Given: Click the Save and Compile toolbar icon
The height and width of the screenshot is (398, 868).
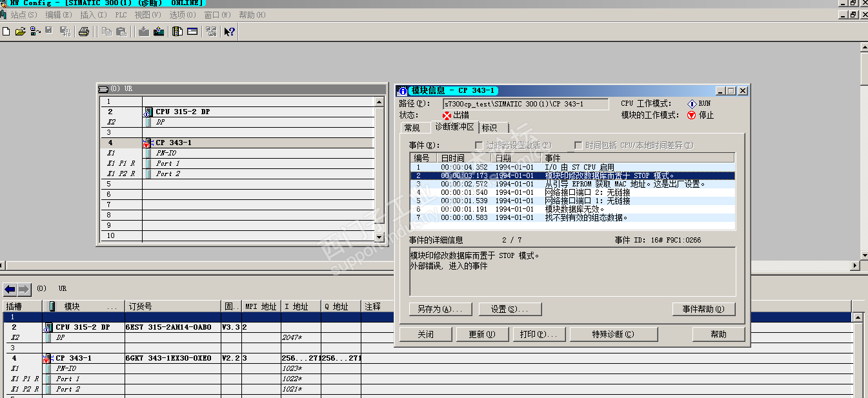Looking at the screenshot, I should (65, 31).
